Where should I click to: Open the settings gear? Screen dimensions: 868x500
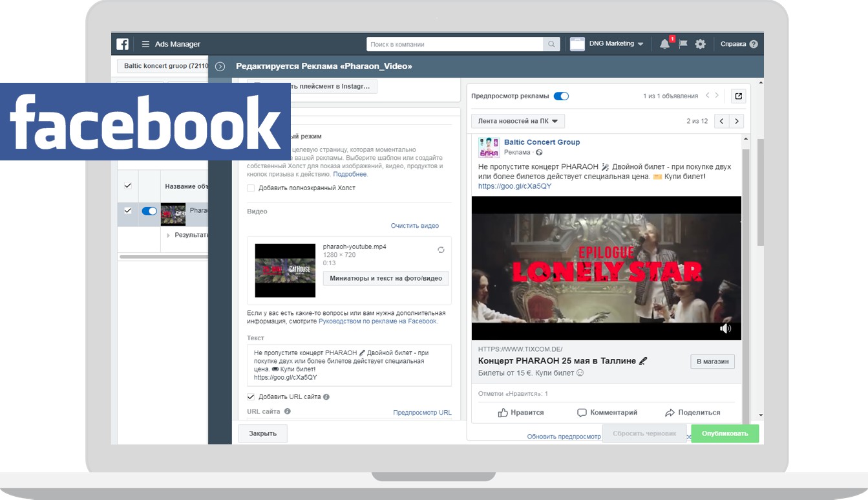700,44
